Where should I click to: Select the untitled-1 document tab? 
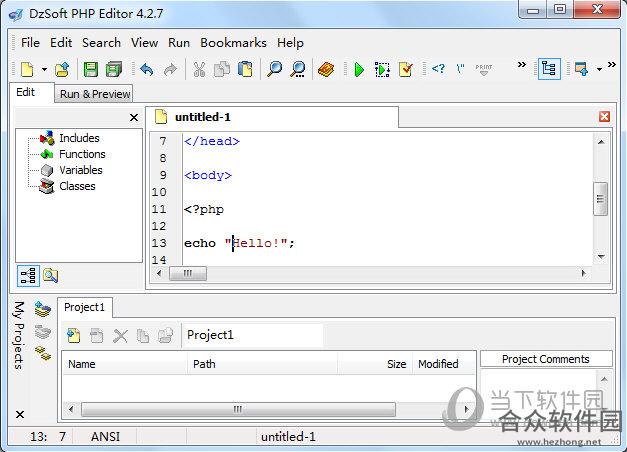(x=272, y=117)
